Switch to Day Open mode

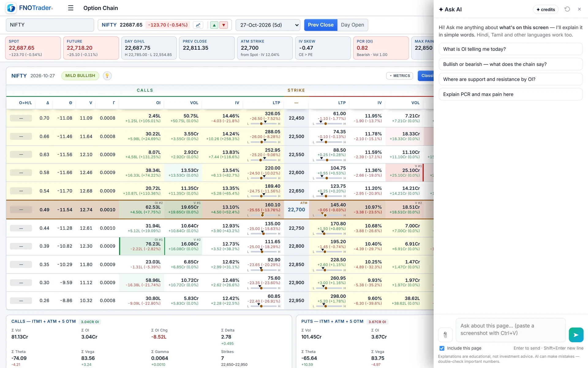[352, 25]
